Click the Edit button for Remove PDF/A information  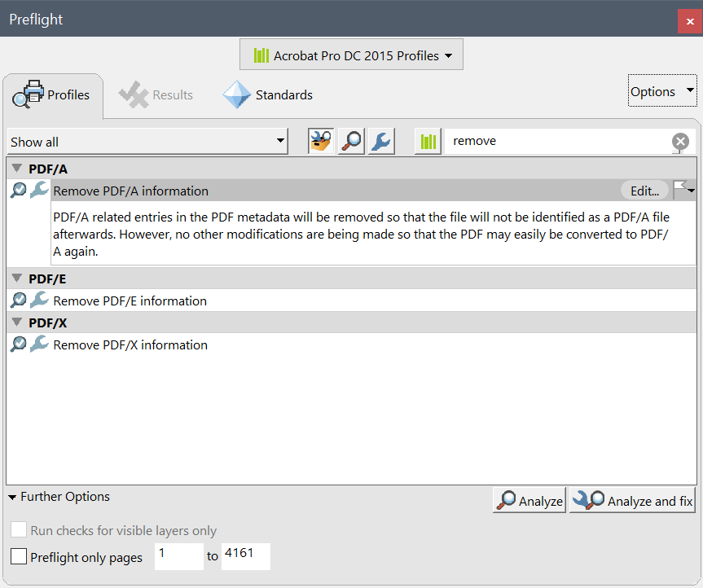pyautogui.click(x=644, y=190)
